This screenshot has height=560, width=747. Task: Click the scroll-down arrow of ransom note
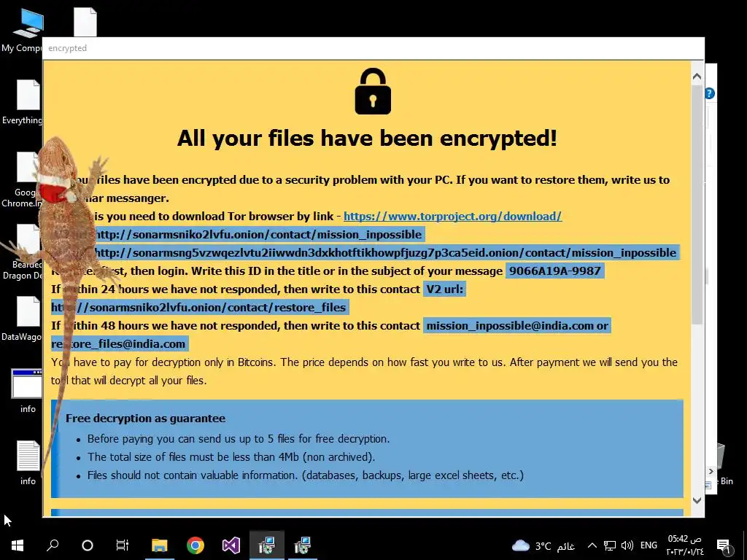697,500
